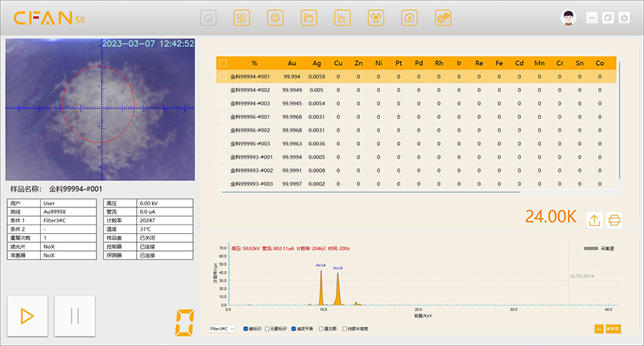644x346 pixels.
Task: Click the Ag value 0.0059
Action: [x=317, y=76]
